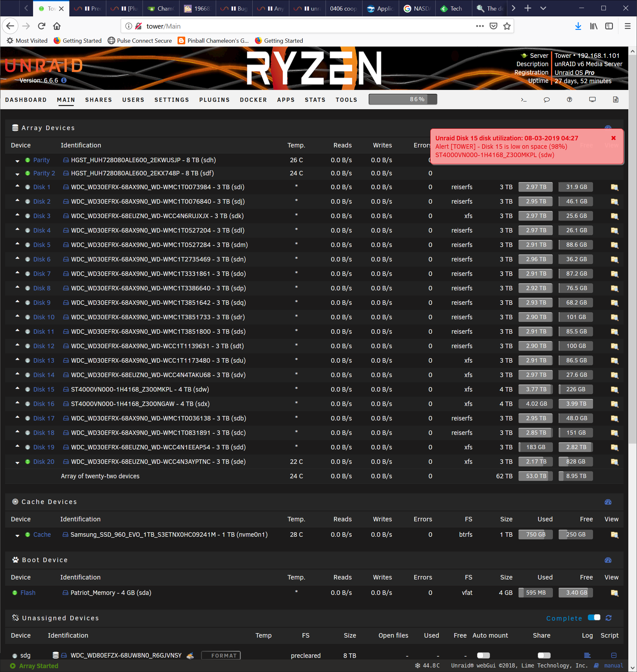Viewport: 637px width, 672px height.
Task: Browse Disk 20 folder view icon
Action: tap(614, 462)
